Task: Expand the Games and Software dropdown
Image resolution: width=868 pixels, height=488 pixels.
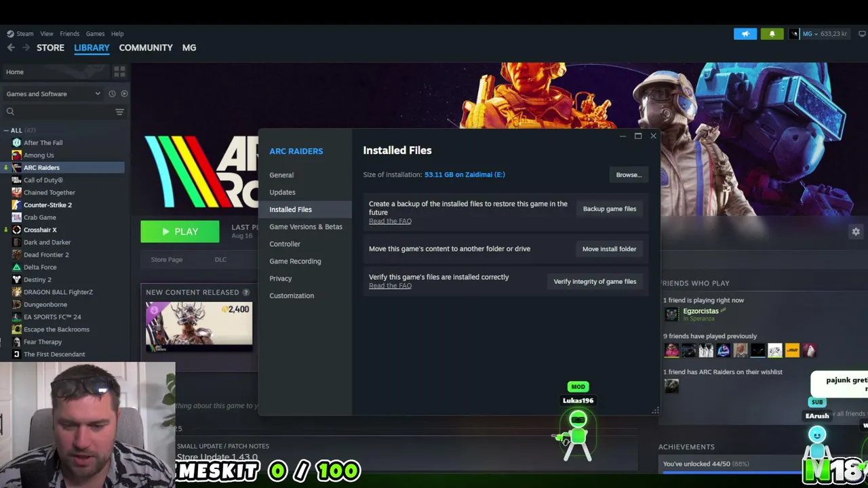Action: (53, 94)
